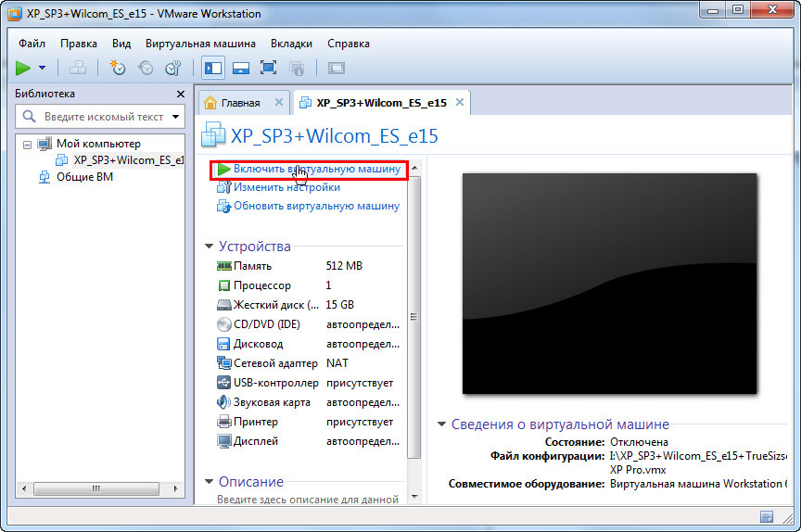
Task: Click the processor icon
Action: (223, 285)
